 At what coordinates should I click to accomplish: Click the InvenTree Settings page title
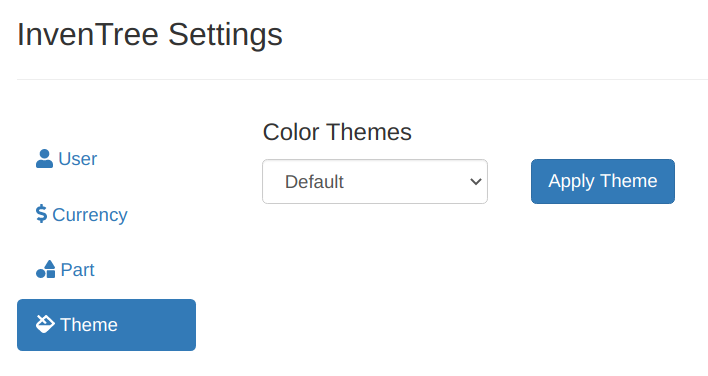[x=150, y=35]
